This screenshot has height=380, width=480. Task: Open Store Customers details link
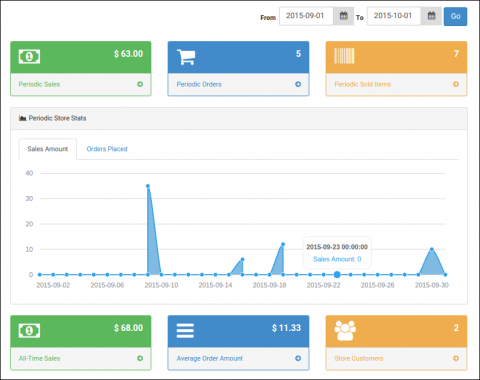(x=359, y=359)
